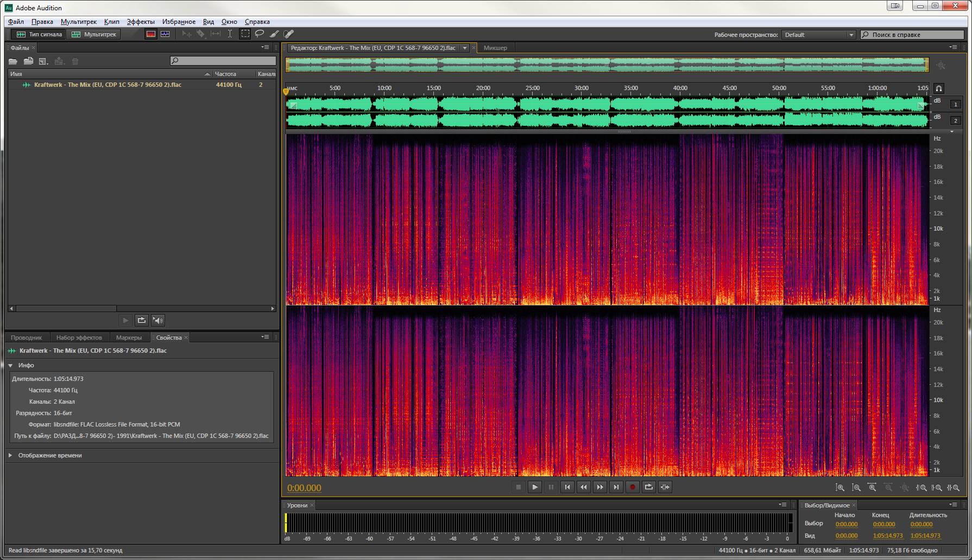Click the loop playback icon in Files panel
The height and width of the screenshot is (560, 972).
pos(141,320)
